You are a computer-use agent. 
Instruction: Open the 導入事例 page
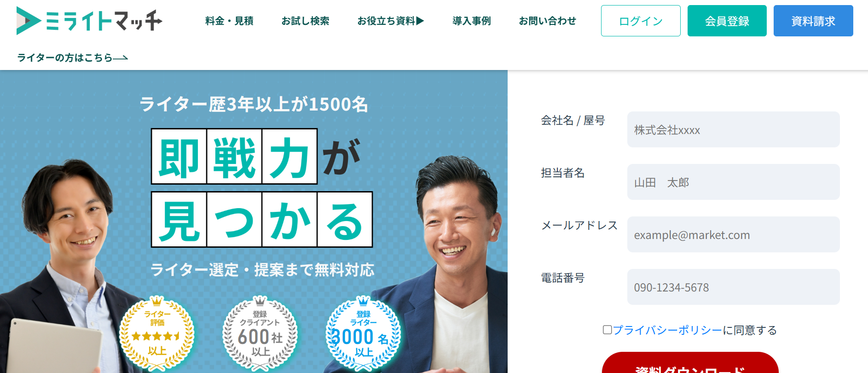point(471,21)
